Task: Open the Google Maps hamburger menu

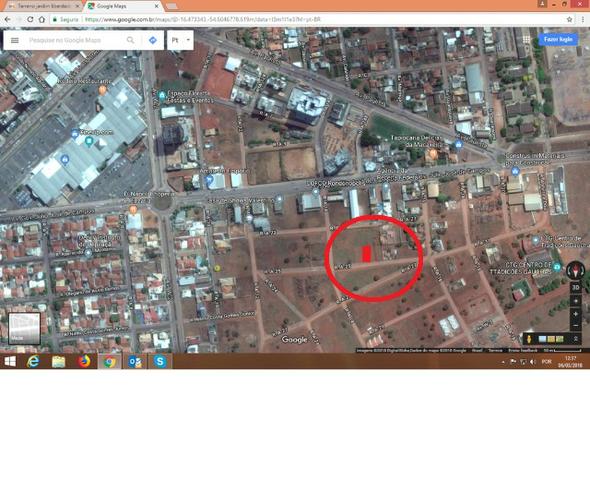Action: click(15, 40)
